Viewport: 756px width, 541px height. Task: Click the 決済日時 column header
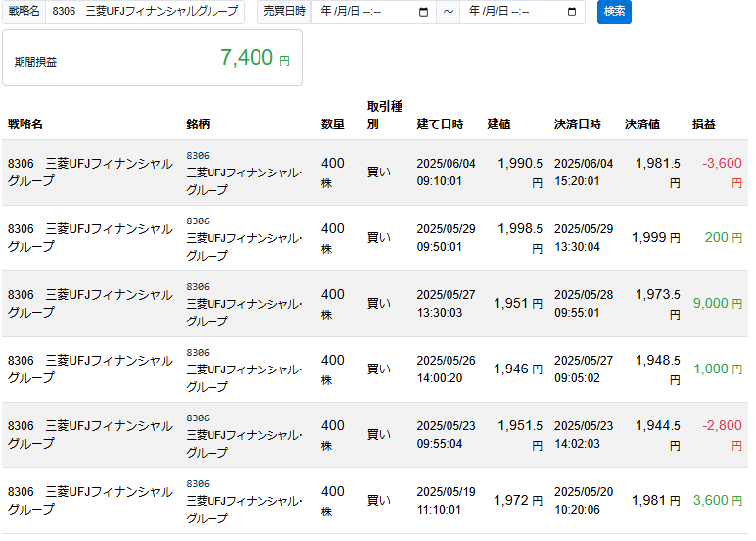pos(578,124)
